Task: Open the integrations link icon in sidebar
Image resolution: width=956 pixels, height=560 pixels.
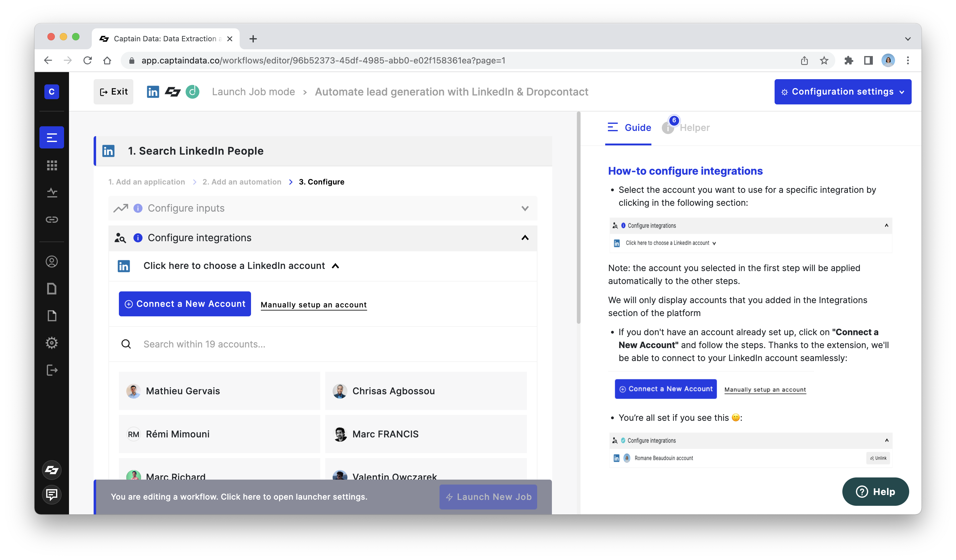Action: pyautogui.click(x=52, y=219)
